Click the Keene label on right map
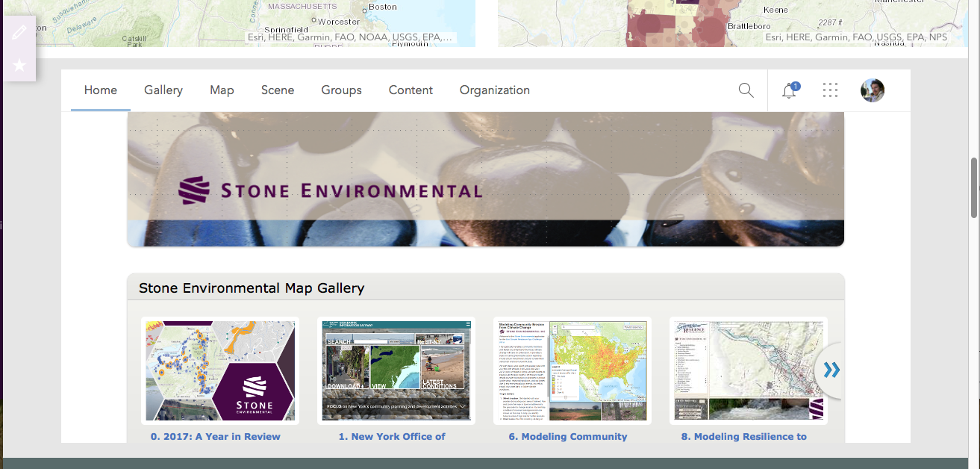This screenshot has width=980, height=469. 775,10
